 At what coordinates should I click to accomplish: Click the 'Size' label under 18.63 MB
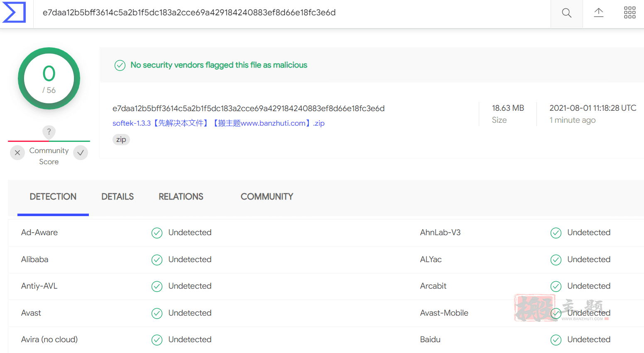coord(500,120)
